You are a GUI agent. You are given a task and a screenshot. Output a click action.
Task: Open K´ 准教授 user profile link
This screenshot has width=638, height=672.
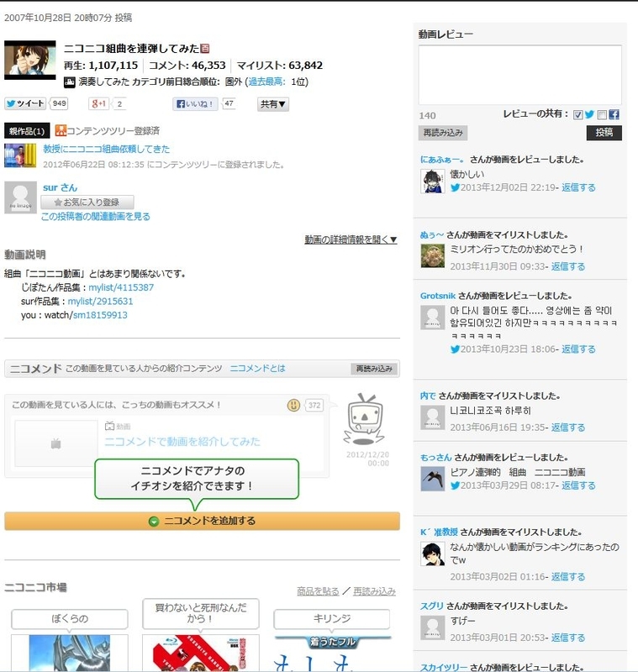pyautogui.click(x=439, y=533)
